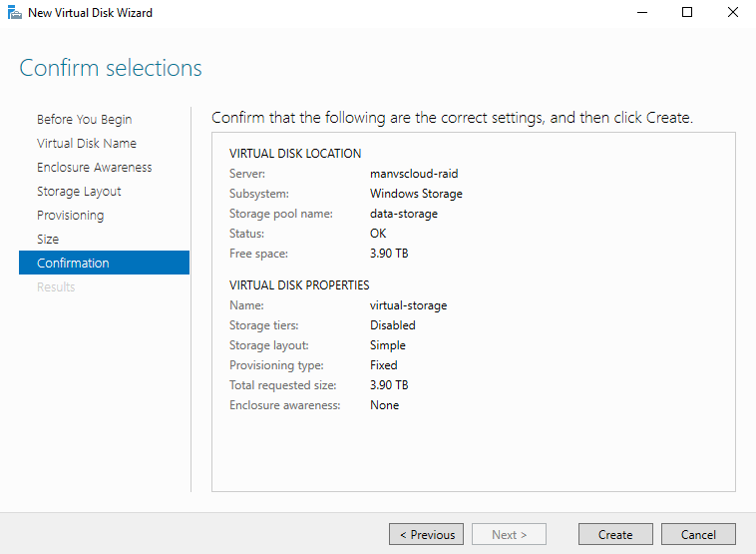This screenshot has height=554, width=756.
Task: Click the Storage layout label
Action: (x=269, y=345)
